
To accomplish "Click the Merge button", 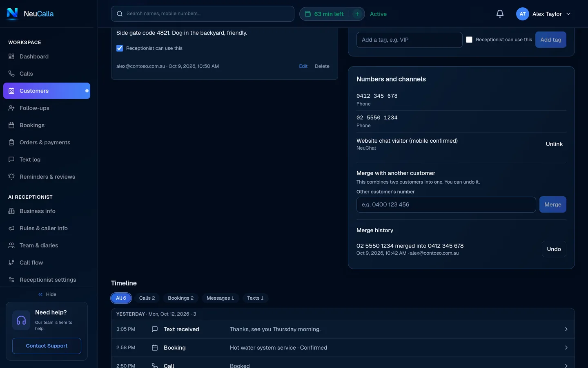I will pyautogui.click(x=553, y=204).
